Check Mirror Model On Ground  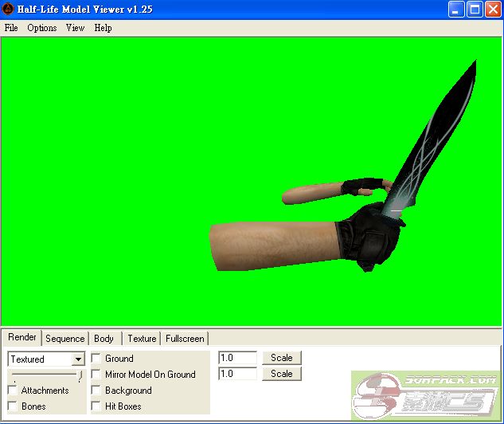(x=96, y=375)
